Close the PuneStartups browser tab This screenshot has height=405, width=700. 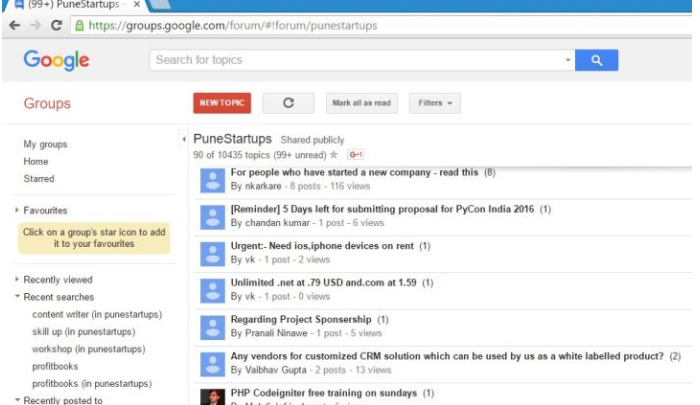click(x=137, y=4)
